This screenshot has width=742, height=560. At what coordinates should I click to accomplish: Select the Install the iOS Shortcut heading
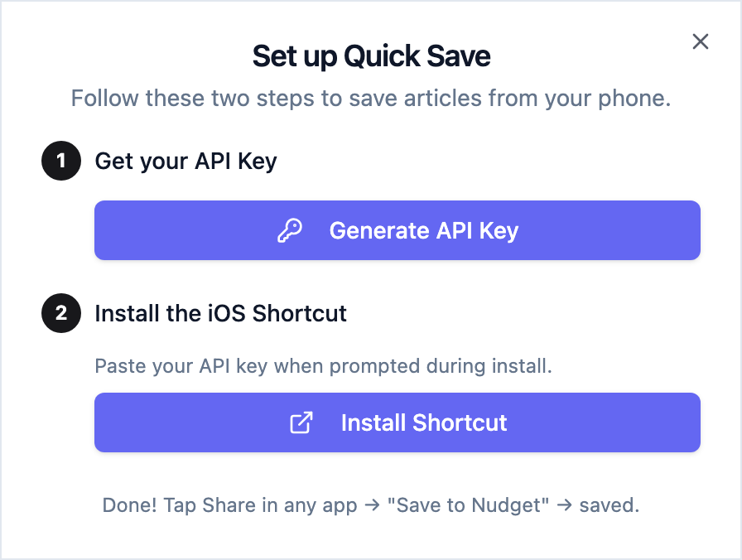[x=220, y=313]
